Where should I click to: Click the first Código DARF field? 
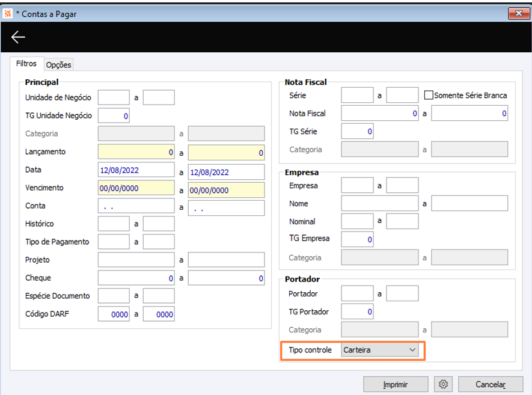pos(114,314)
